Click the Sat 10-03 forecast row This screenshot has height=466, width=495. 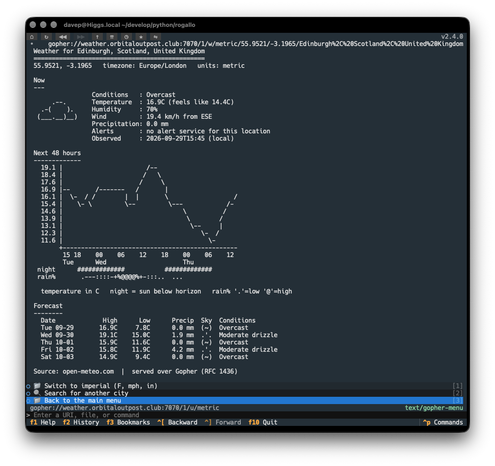(144, 357)
